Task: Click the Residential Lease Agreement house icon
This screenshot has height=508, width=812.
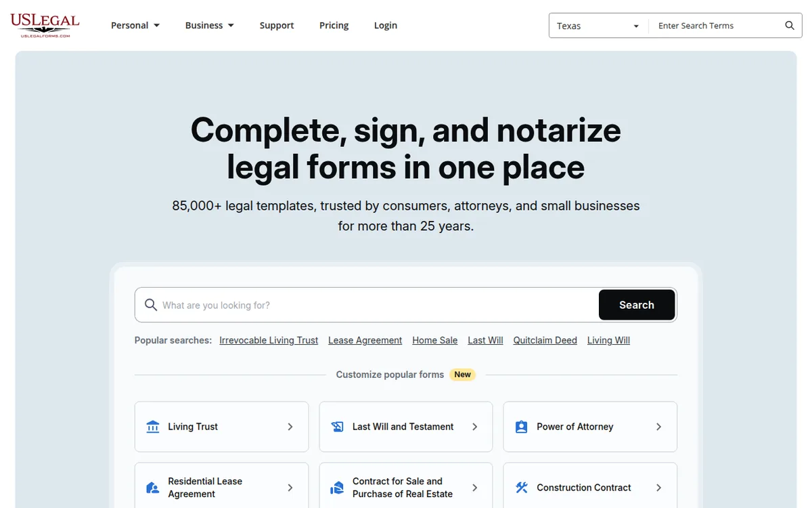Action: (153, 488)
